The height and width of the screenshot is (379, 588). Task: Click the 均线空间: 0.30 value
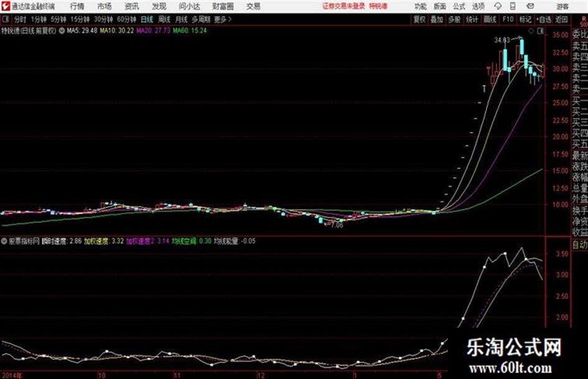tap(192, 241)
